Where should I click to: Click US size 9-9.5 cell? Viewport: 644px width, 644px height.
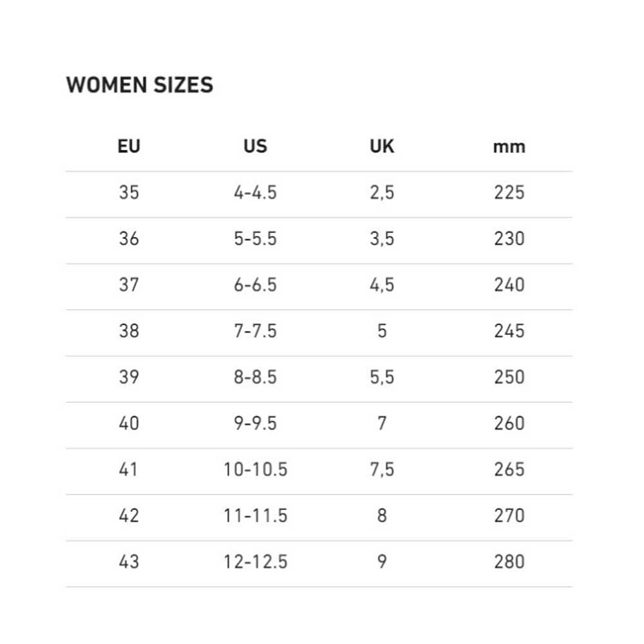256,423
